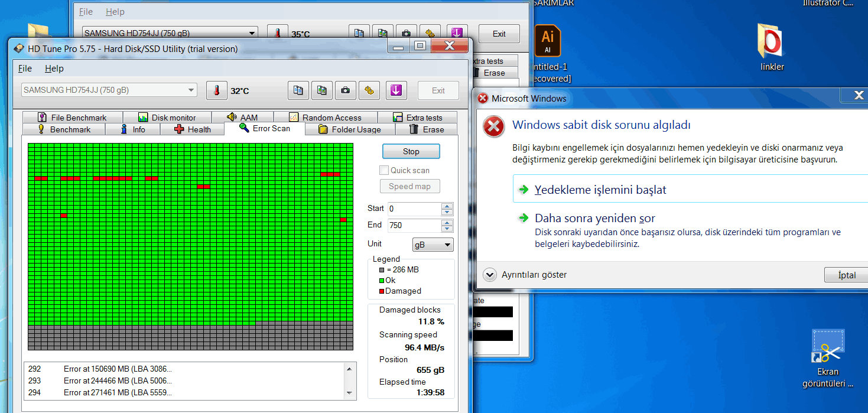
Task: Open File menu in the back HD Tune window
Action: [x=86, y=12]
